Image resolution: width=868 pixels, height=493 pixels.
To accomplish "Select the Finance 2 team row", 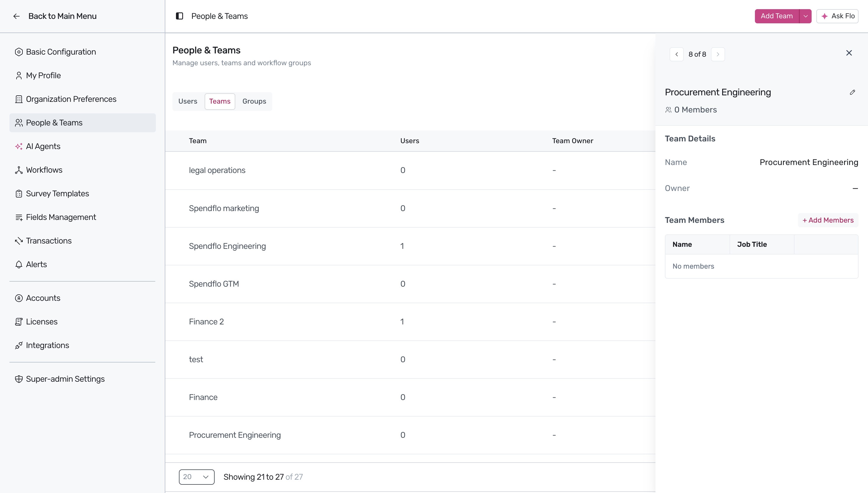I will tap(410, 322).
